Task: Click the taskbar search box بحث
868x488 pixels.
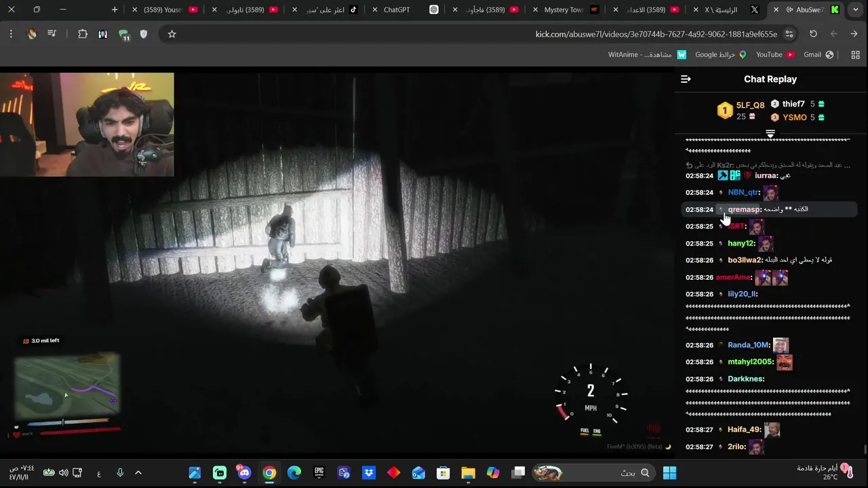Action: (593, 472)
